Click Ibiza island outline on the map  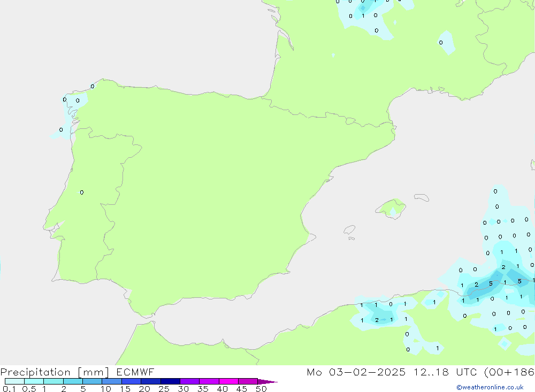point(349,229)
